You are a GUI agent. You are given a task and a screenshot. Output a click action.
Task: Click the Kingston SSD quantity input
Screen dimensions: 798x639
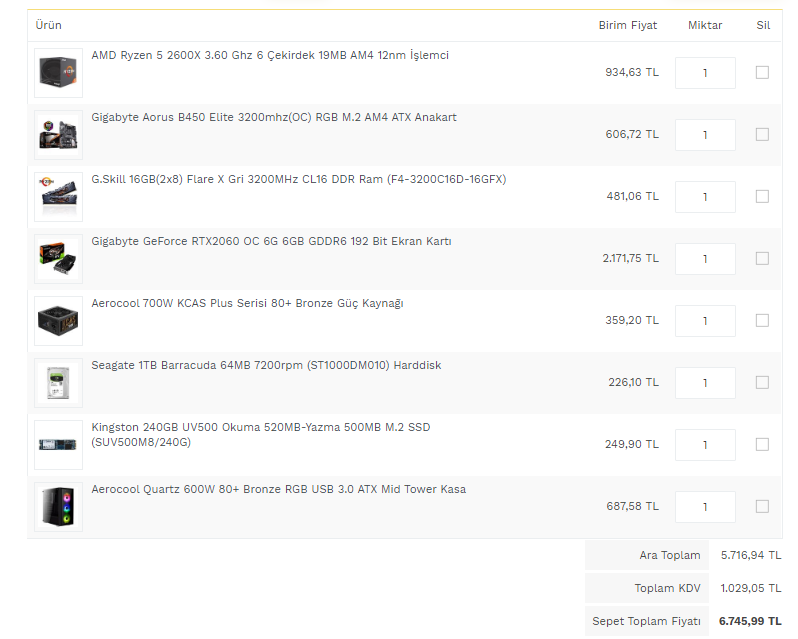pos(705,444)
